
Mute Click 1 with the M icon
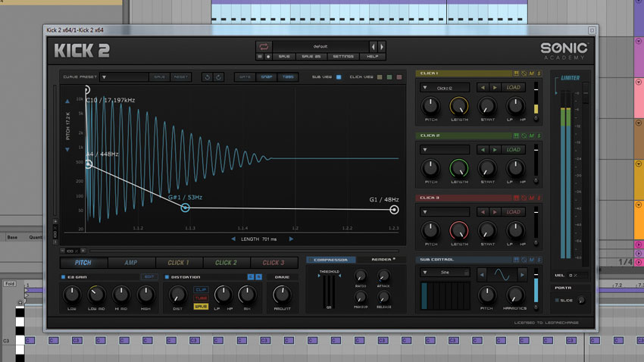pyautogui.click(x=531, y=73)
